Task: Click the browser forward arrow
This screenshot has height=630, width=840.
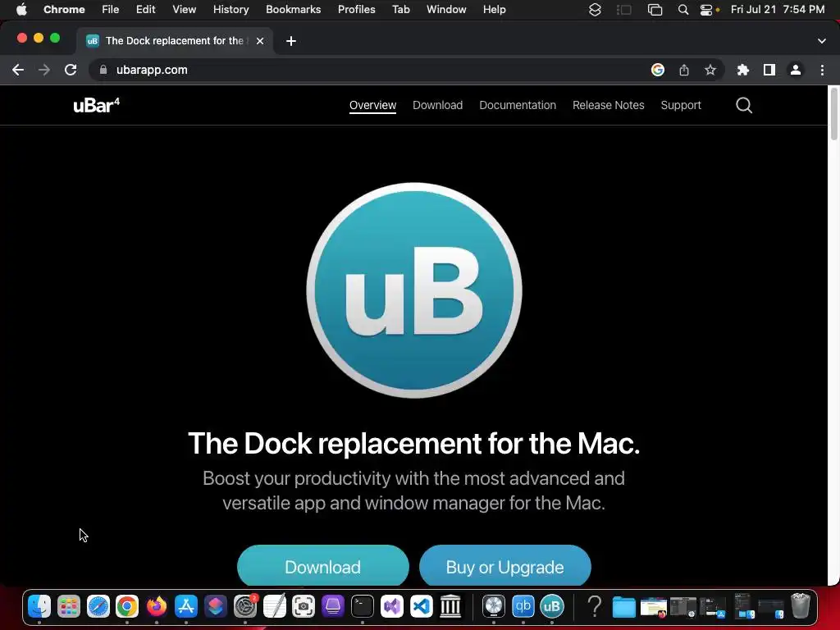Action: [44, 70]
